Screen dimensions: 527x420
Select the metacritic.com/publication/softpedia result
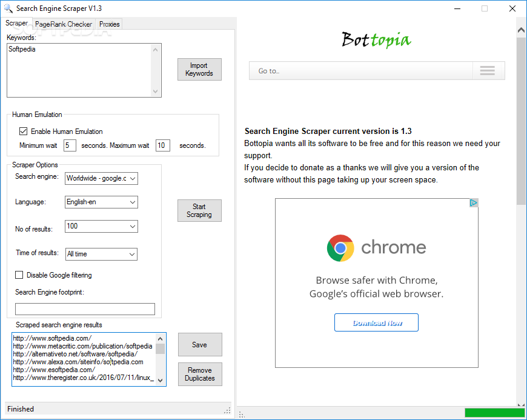82,346
